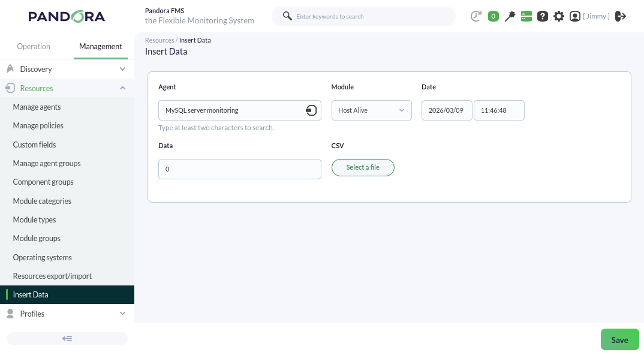
Task: Click 'the Flexible Monitoring System' subtitle
Action: (200, 20)
